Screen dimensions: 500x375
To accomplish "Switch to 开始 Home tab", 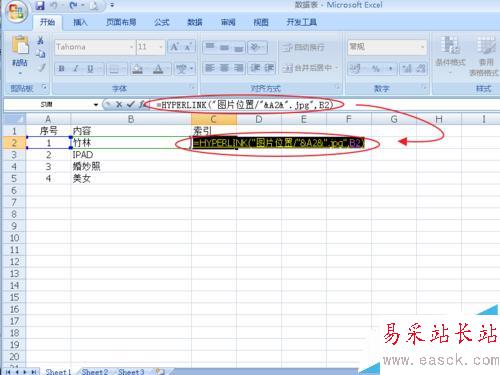I will pos(47,22).
